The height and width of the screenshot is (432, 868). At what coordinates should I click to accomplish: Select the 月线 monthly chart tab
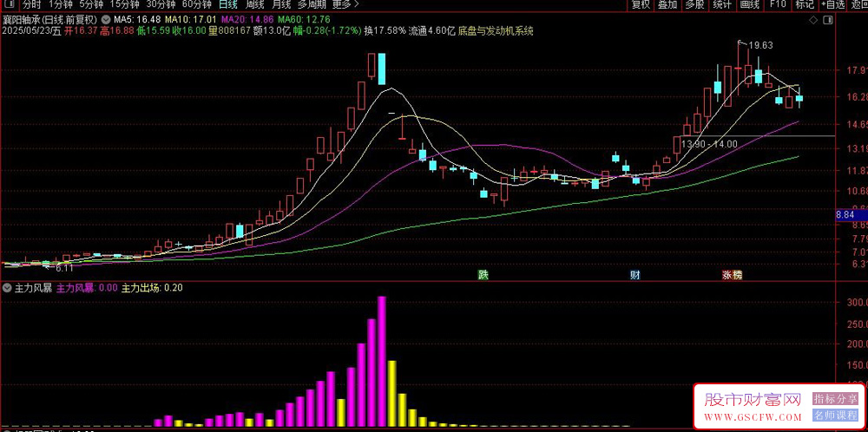pos(281,5)
